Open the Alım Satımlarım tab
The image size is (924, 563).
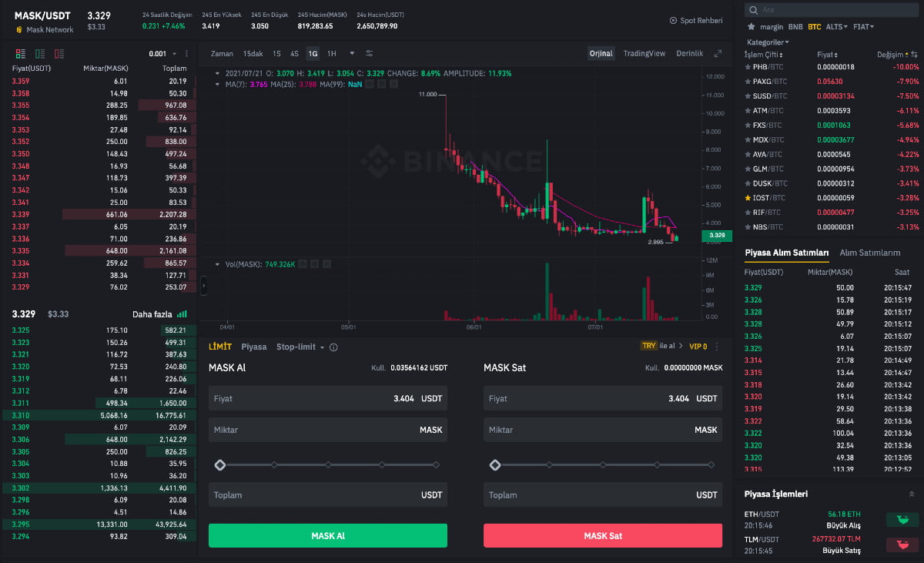[869, 253]
